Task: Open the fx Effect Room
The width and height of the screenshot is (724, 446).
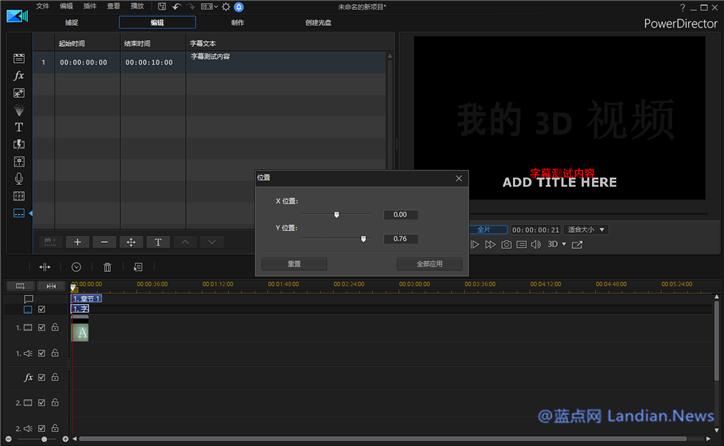Action: [x=18, y=76]
